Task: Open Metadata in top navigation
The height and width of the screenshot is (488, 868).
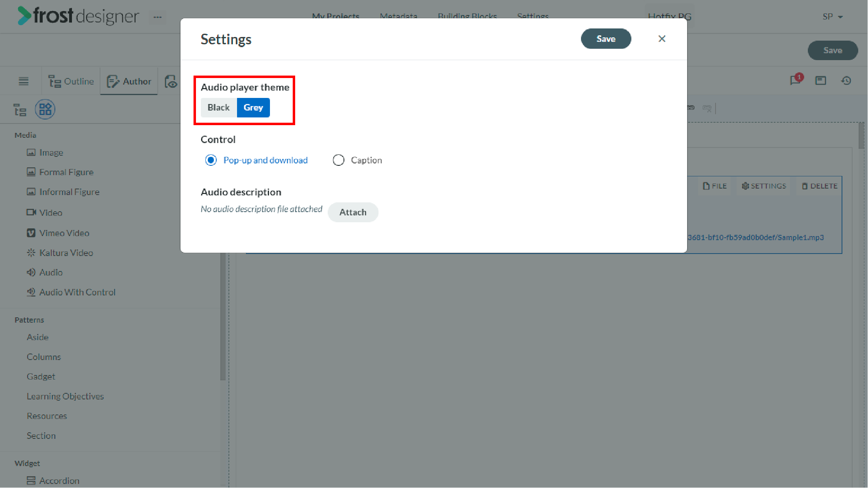Action: click(398, 17)
